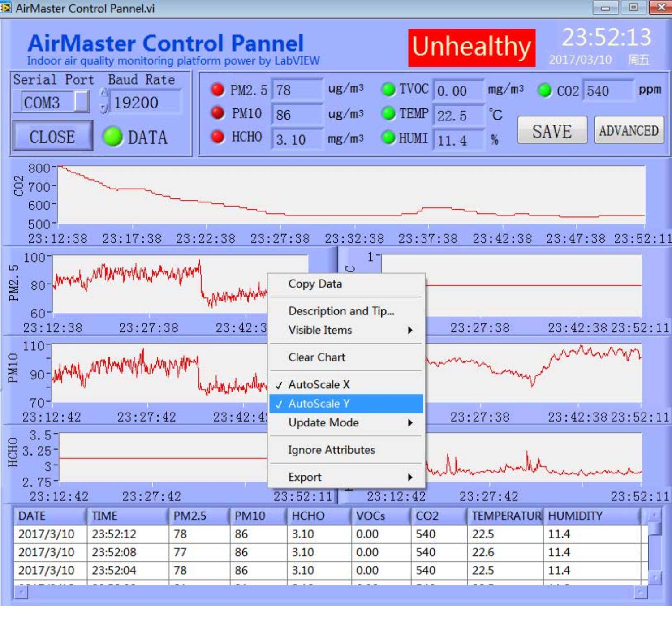
Task: Click the LabVIEW icon in the title bar
Action: point(6,8)
